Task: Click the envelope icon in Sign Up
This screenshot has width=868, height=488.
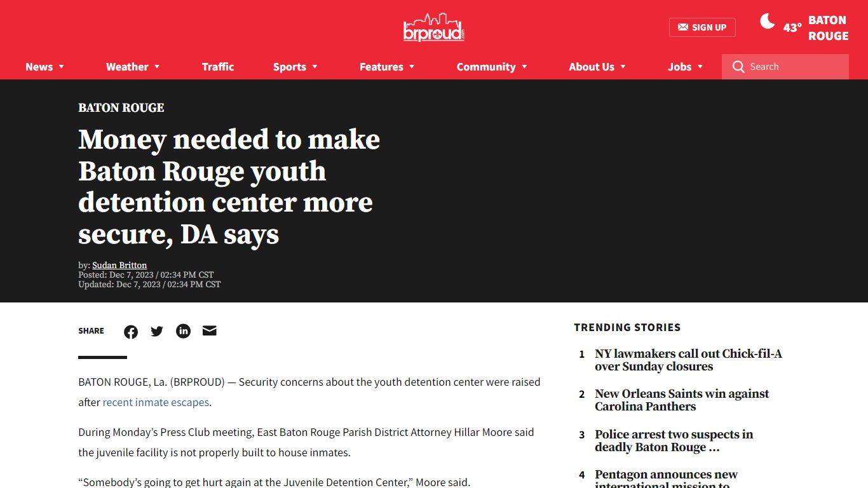Action: 683,27
